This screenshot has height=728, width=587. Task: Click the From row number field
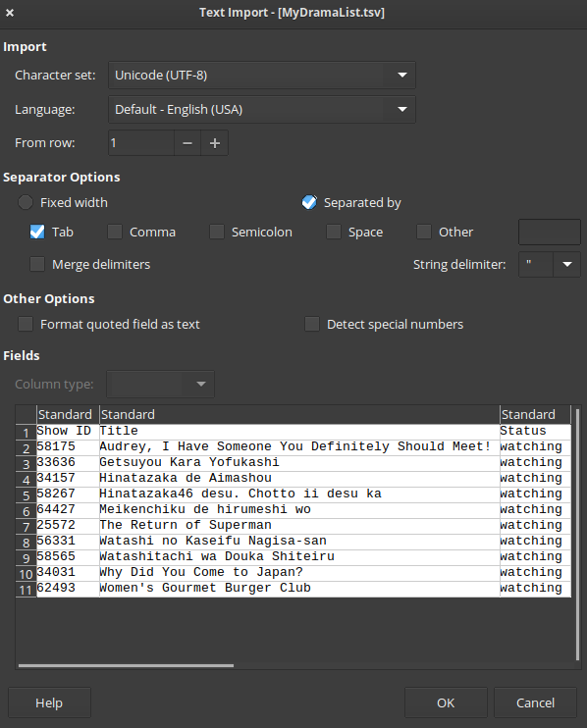141,143
